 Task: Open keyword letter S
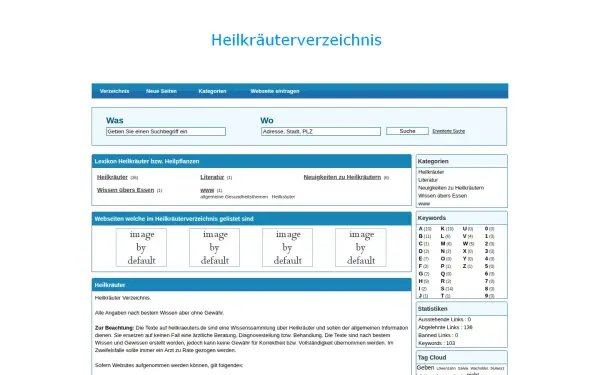coord(443,289)
